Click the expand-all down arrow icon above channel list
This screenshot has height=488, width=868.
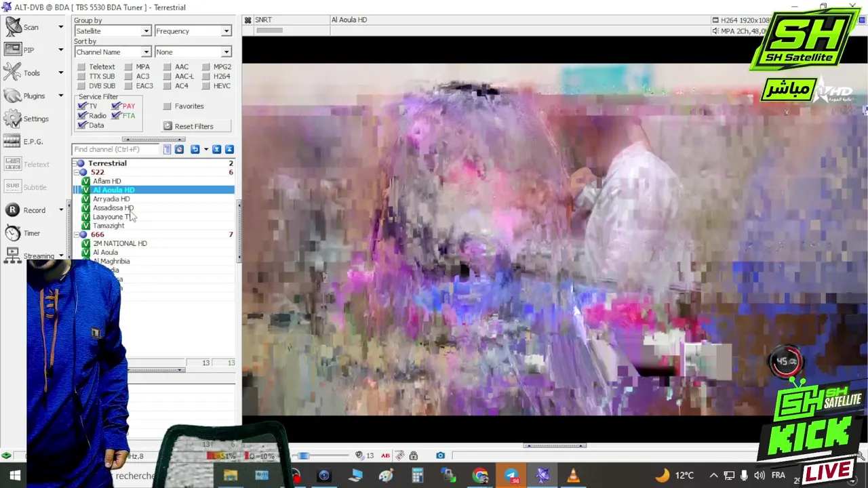pos(216,149)
